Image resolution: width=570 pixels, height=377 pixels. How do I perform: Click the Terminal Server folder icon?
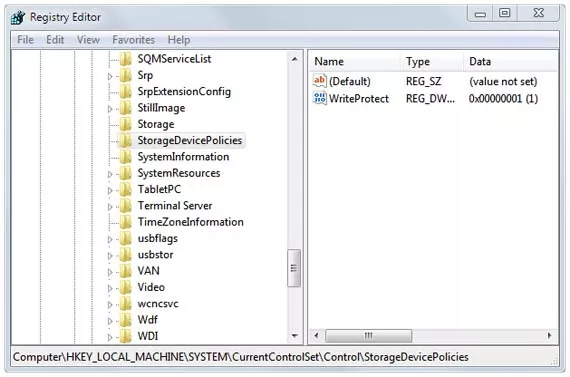point(125,205)
